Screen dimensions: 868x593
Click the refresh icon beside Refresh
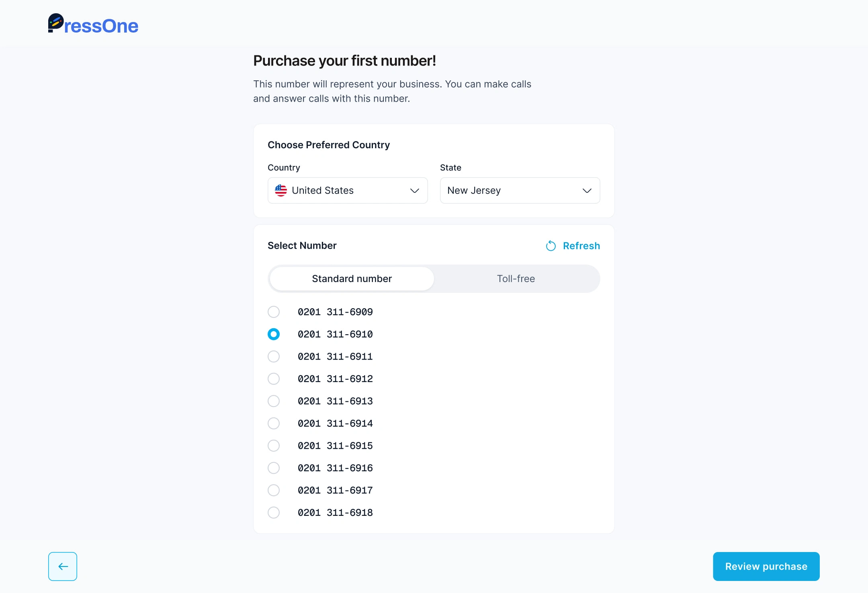point(551,245)
